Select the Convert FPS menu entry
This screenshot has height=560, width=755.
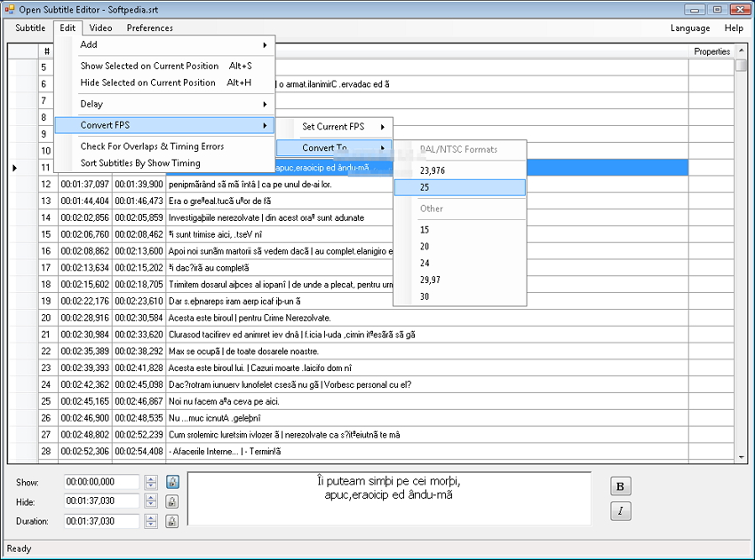pyautogui.click(x=164, y=125)
